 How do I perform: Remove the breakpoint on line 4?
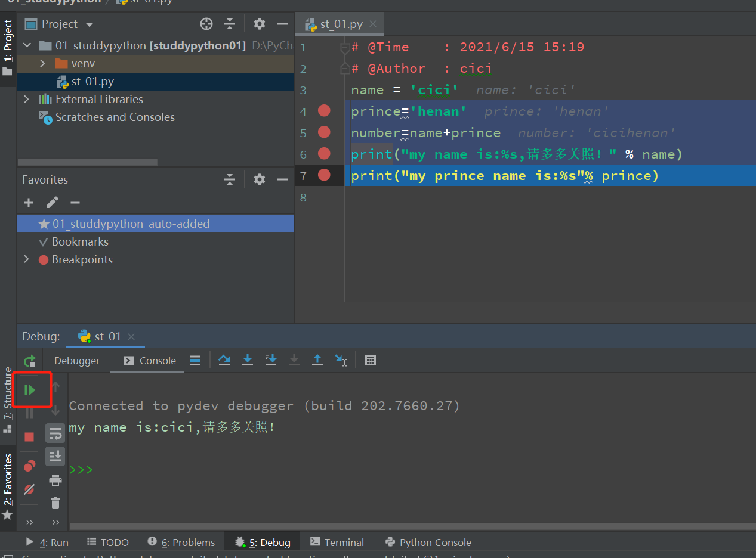pyautogui.click(x=324, y=111)
